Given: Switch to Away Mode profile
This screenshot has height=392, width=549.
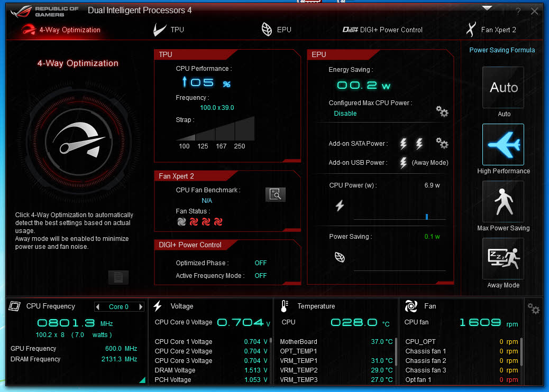Looking at the screenshot, I should click(x=503, y=259).
